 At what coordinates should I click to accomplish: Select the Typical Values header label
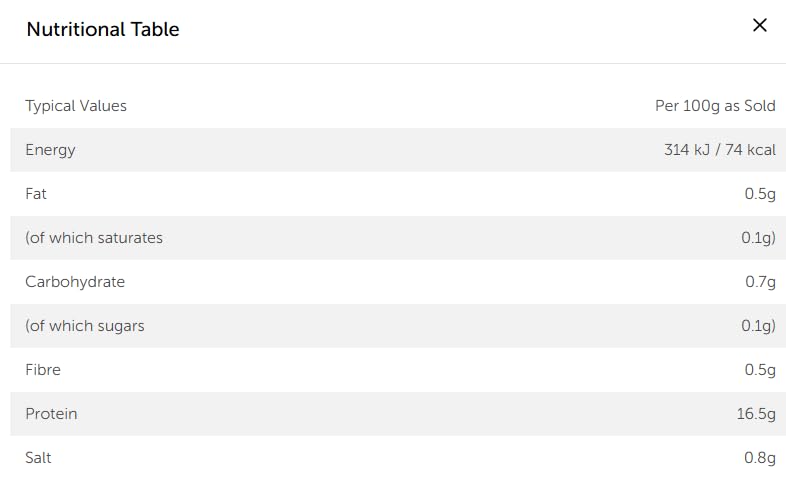pos(76,106)
